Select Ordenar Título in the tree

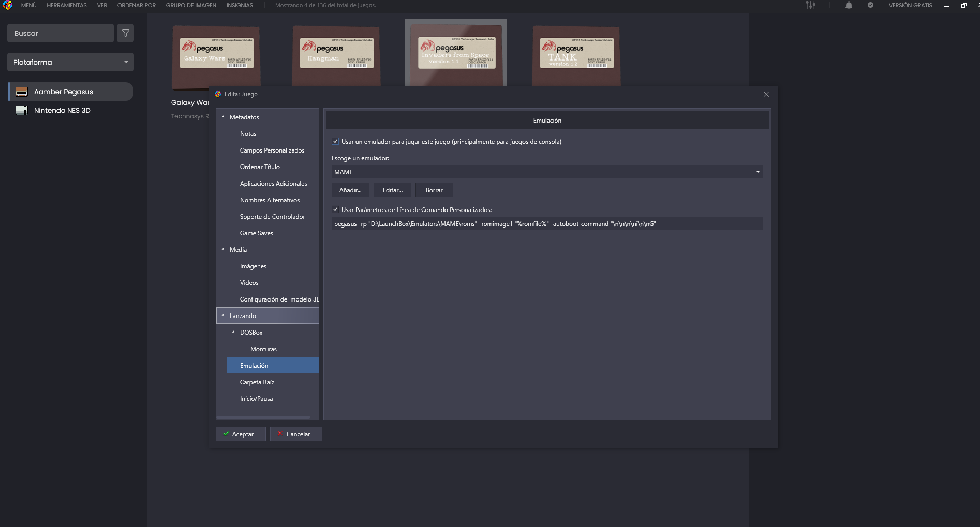pyautogui.click(x=260, y=167)
